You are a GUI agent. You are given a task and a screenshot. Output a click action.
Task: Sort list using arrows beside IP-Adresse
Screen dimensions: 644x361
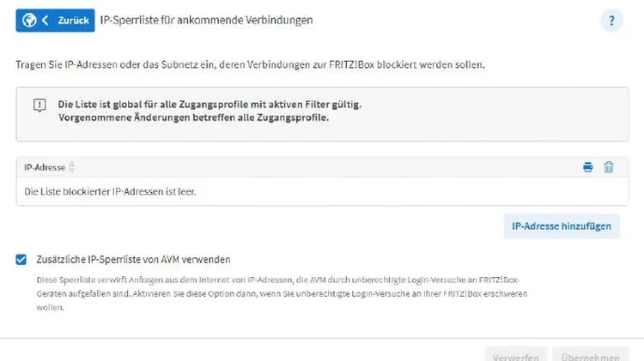click(x=72, y=168)
